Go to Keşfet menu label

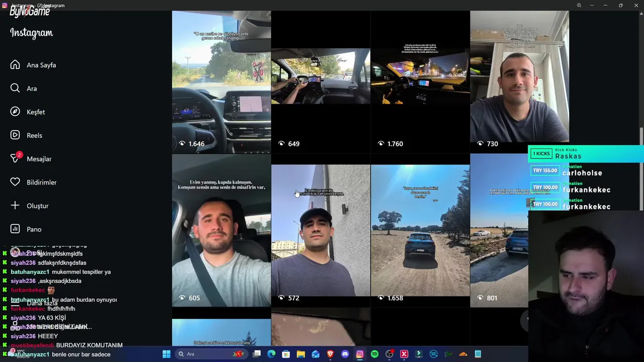pos(36,112)
